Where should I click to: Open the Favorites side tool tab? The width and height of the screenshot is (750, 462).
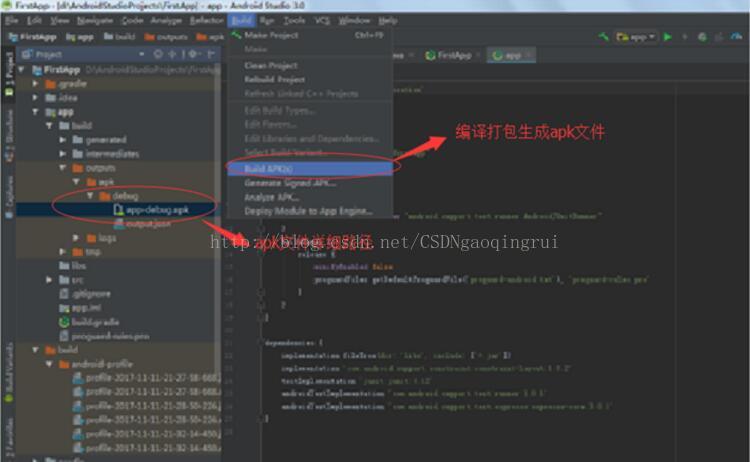click(9, 438)
